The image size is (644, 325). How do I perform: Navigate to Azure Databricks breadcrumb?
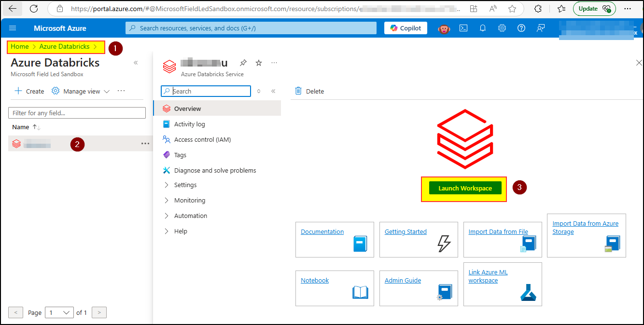[x=64, y=47]
